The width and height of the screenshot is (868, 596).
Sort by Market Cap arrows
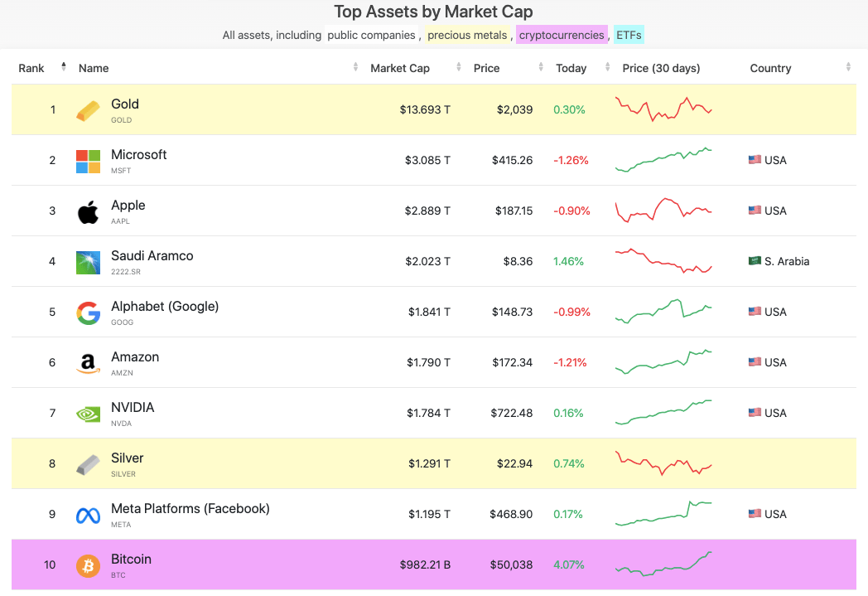[x=459, y=67]
